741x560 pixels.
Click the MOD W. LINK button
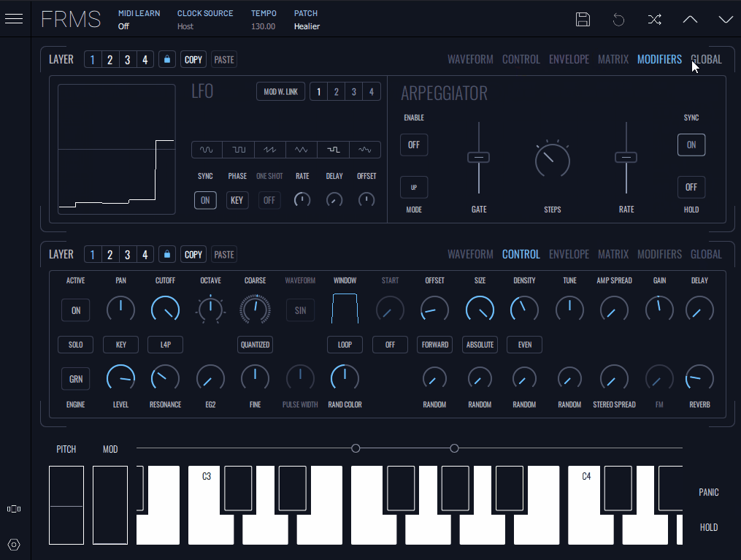pos(280,92)
